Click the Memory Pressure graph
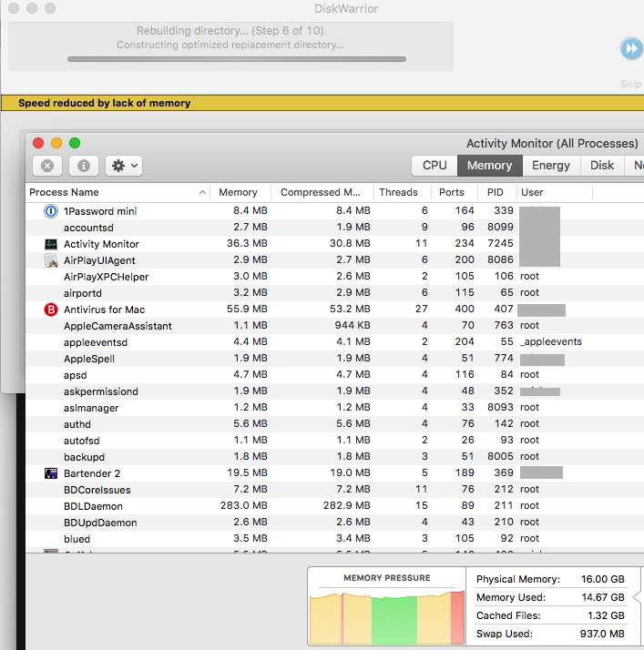 coord(387,617)
